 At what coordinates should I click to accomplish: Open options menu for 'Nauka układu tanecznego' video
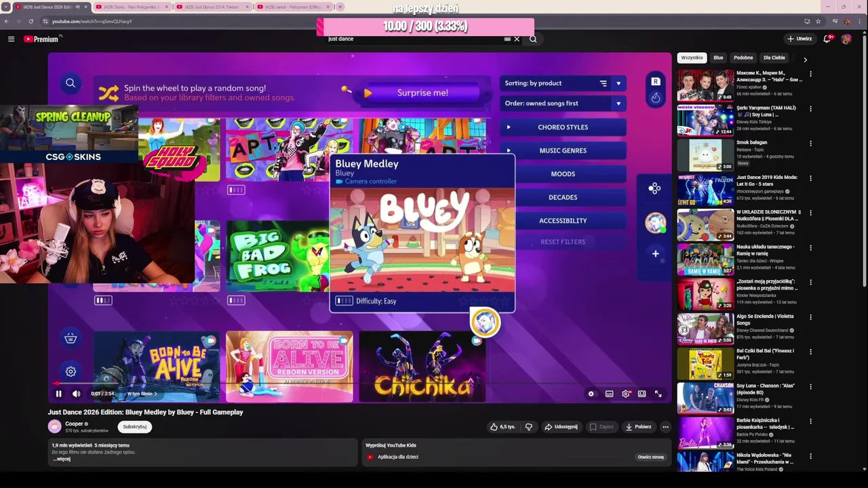click(x=810, y=248)
